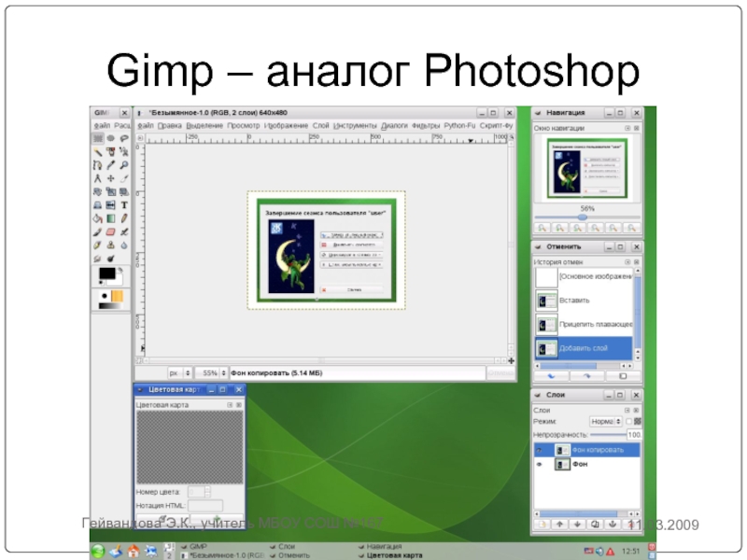Select the Airbrush tool
747x560 pixels.
[x=124, y=231]
